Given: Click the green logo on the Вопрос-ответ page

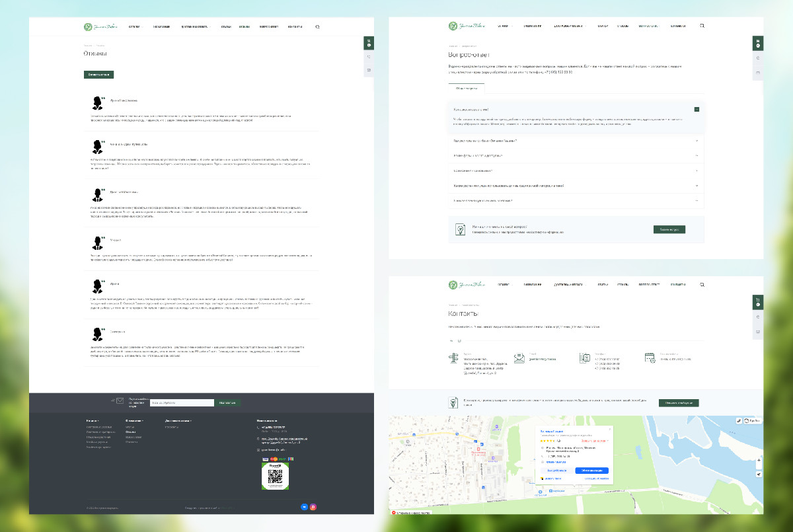Looking at the screenshot, I should click(467, 26).
